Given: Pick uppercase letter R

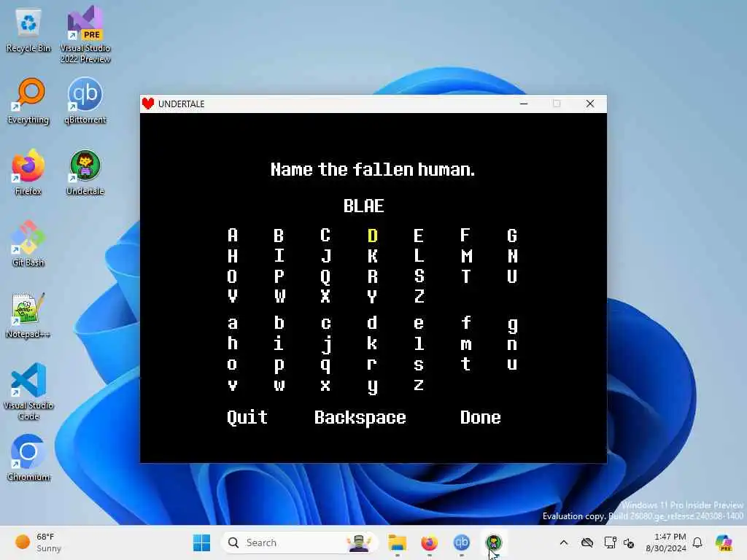Looking at the screenshot, I should 373,276.
